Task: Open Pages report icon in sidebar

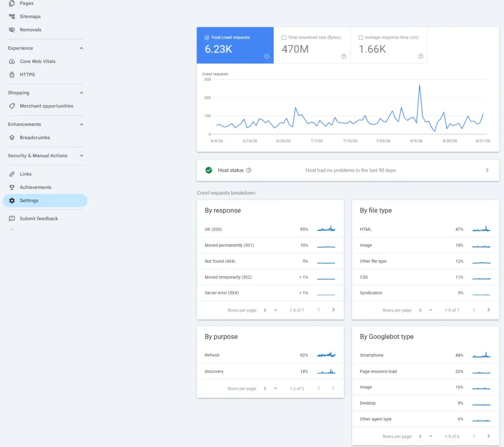Action: (x=12, y=3)
